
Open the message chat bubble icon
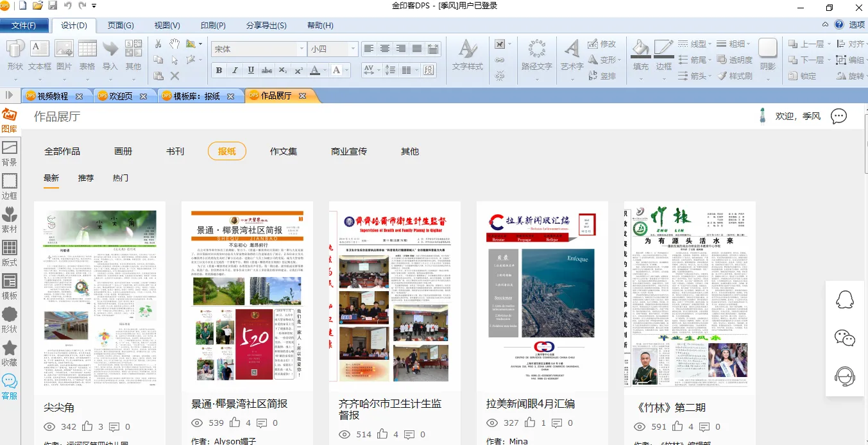838,116
